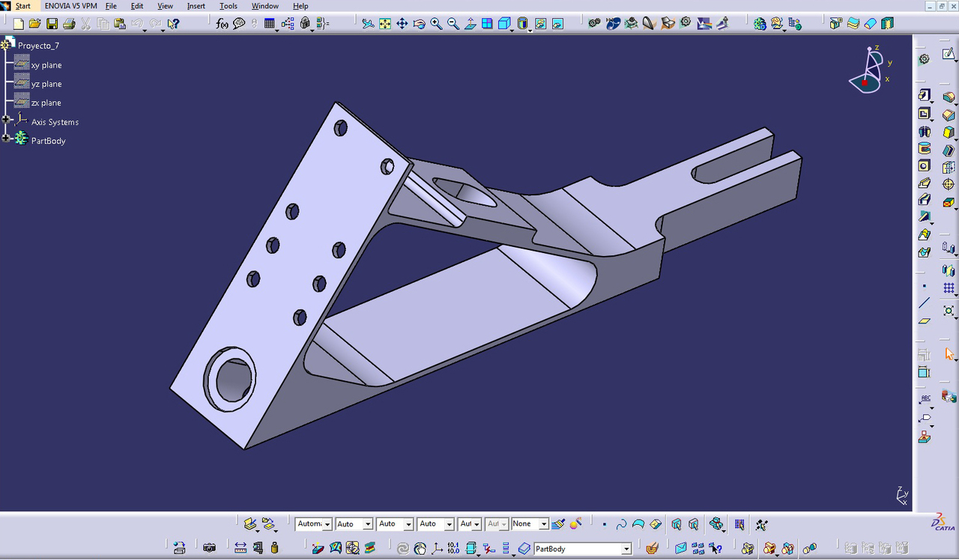Create a new document with New icon
959x560 pixels.
coord(19,24)
